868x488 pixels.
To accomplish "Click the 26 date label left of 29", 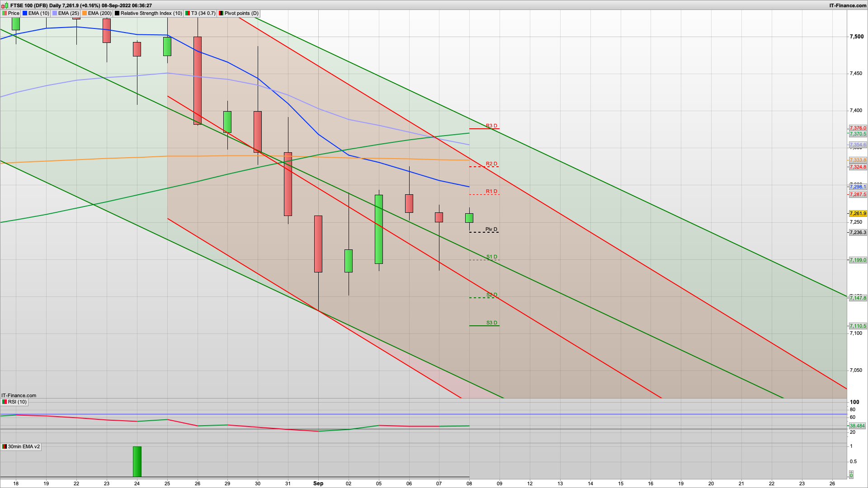I will click(198, 483).
